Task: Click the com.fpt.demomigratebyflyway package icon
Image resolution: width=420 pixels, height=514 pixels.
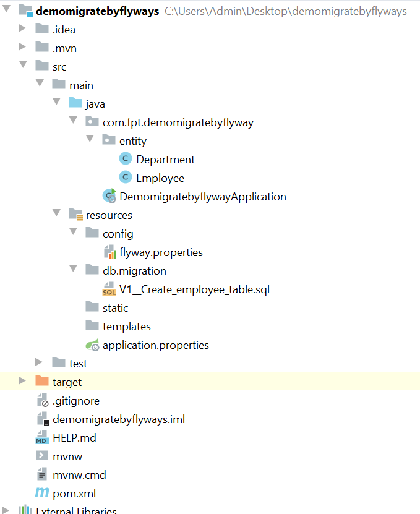Action: (x=92, y=121)
